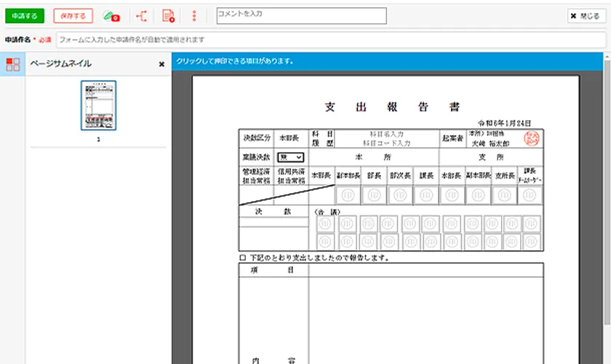Click the 閉じる close button
This screenshot has width=611, height=364.
585,16
